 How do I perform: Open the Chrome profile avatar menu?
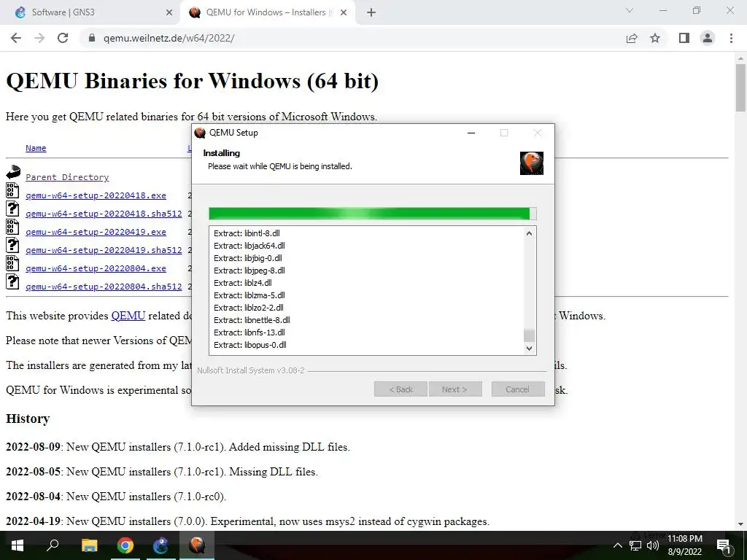pos(708,38)
